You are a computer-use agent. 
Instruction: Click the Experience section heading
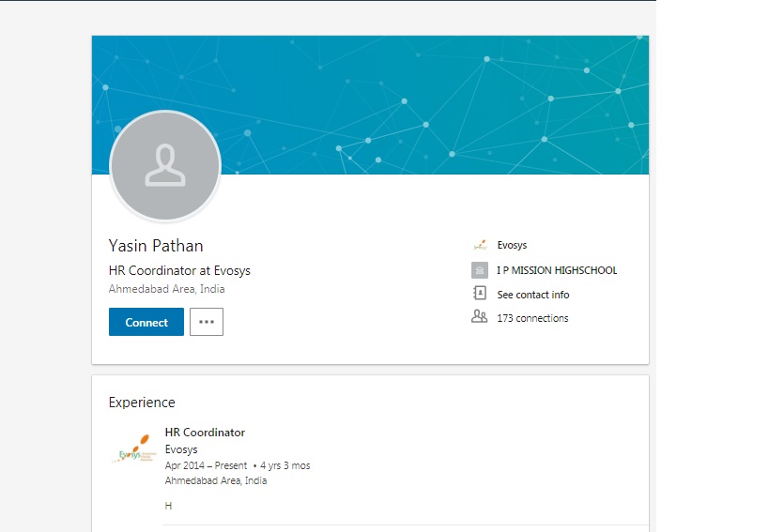coord(142,403)
